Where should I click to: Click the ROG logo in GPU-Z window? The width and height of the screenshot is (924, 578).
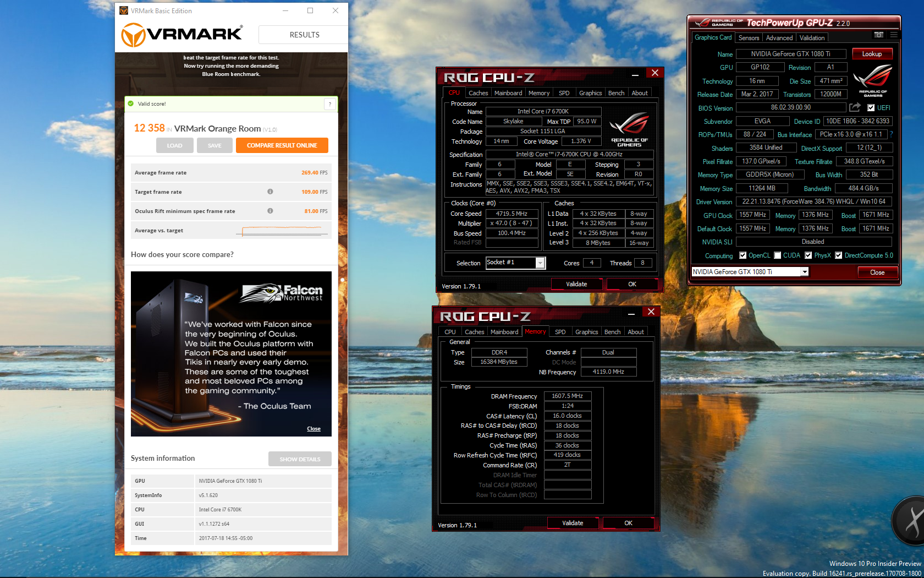[x=873, y=81]
